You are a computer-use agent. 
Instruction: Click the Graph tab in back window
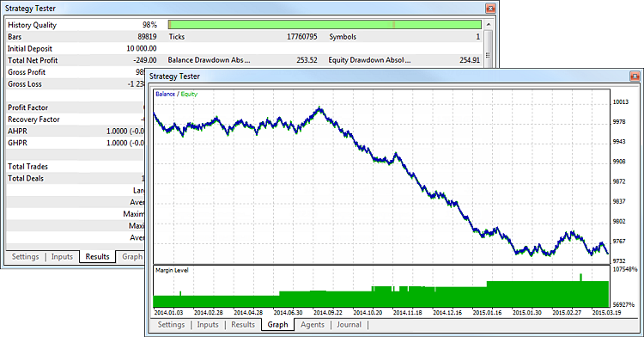131,257
